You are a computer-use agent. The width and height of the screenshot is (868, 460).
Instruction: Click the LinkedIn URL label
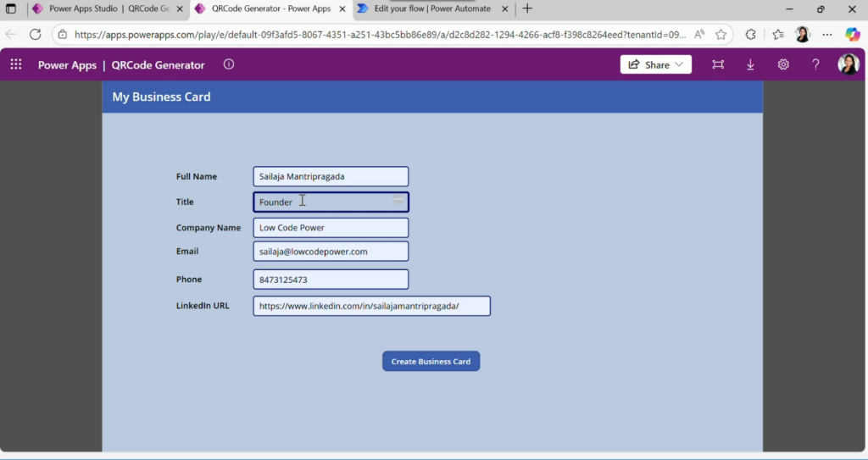coord(203,306)
